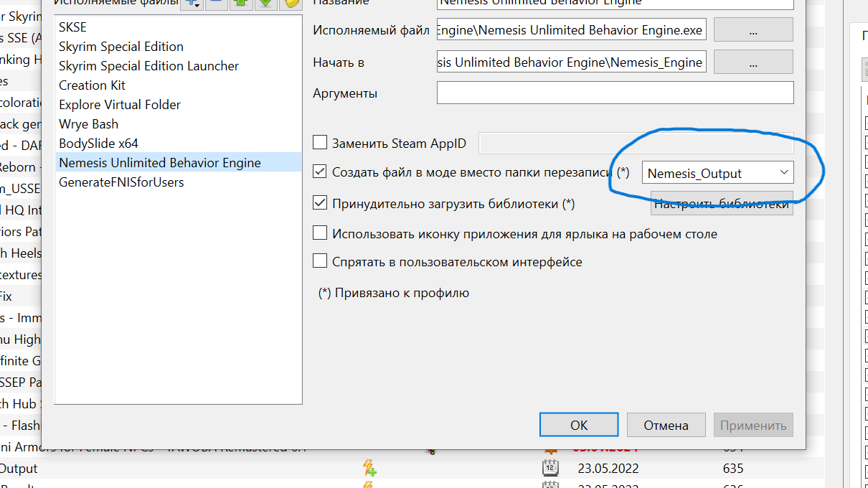This screenshot has height=488, width=868.
Task: Click the add executable plus icon
Action: click(192, 3)
